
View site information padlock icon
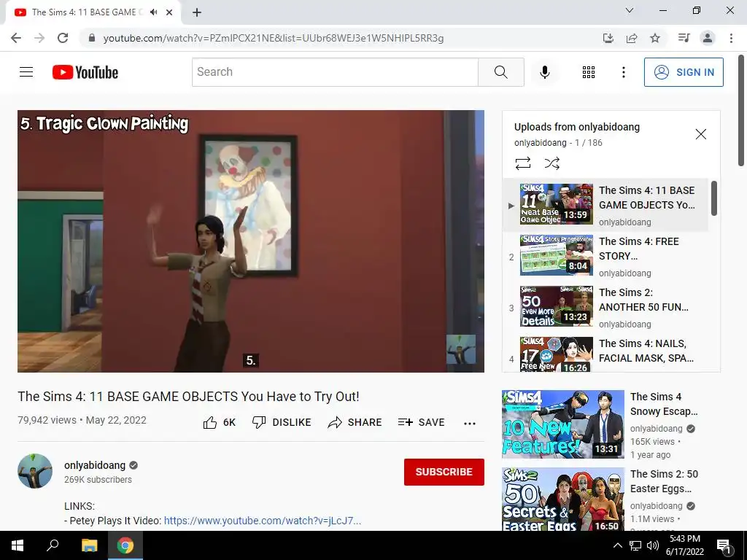(x=92, y=38)
